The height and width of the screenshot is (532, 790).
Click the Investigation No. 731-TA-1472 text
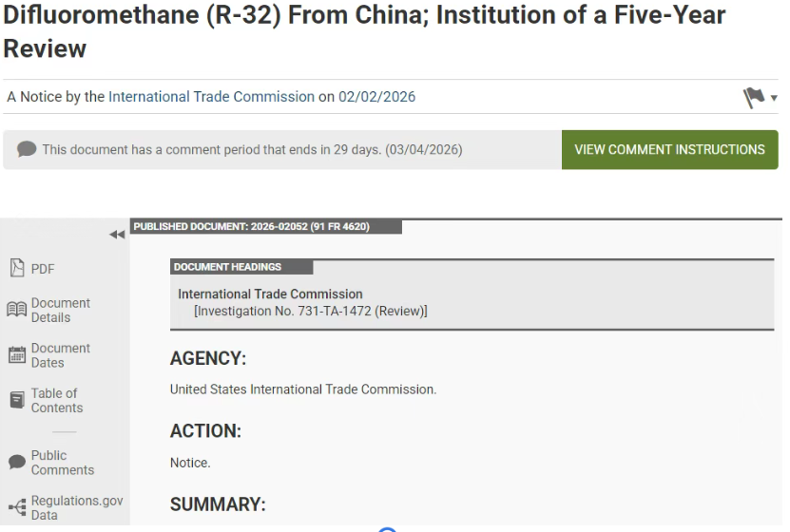310,311
